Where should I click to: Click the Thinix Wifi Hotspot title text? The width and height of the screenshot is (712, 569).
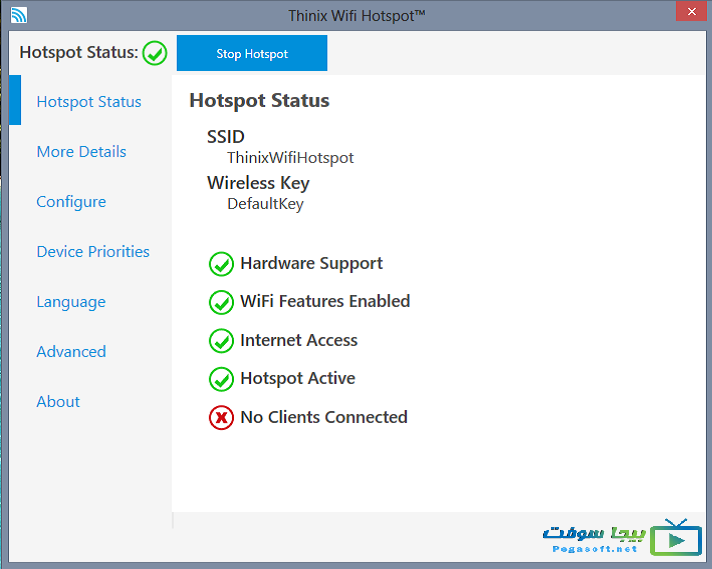357,15
